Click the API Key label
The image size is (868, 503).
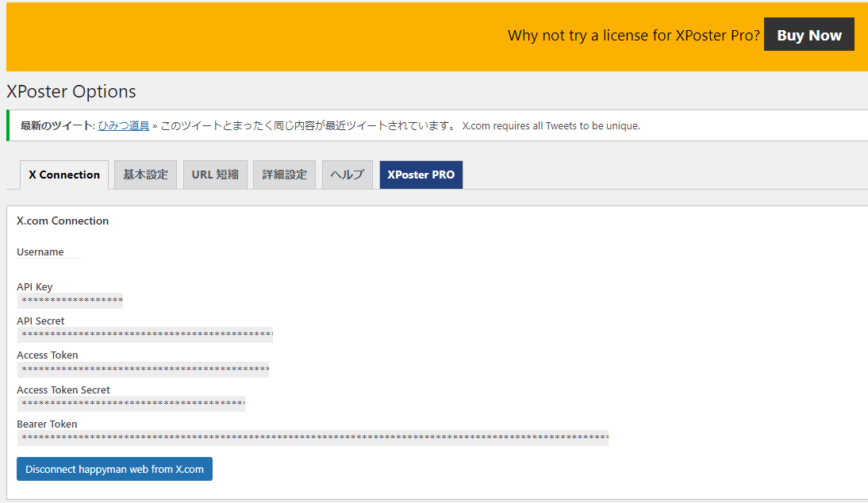(34, 286)
